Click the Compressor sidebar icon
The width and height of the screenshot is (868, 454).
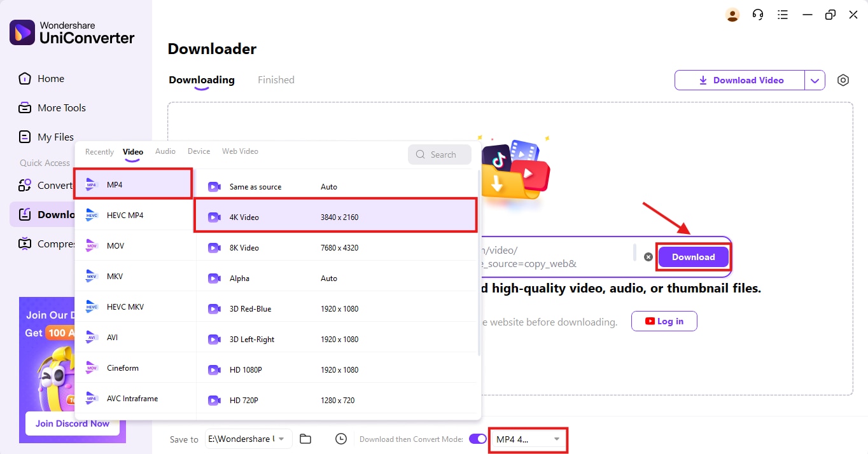[x=25, y=244]
